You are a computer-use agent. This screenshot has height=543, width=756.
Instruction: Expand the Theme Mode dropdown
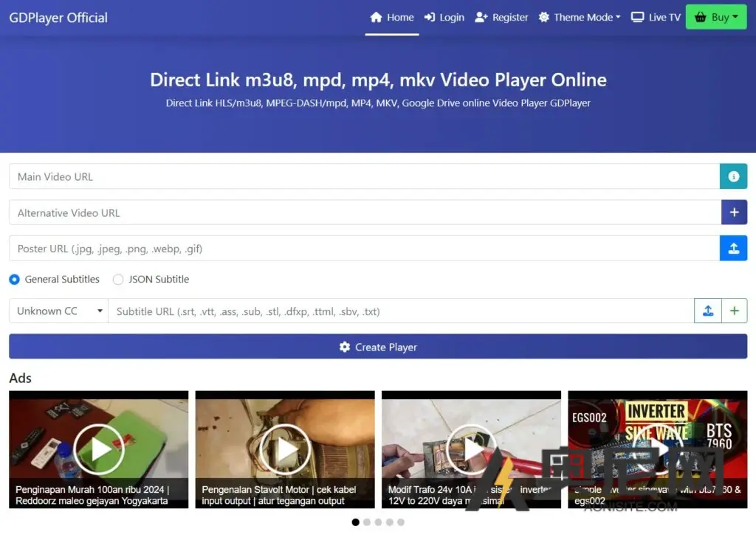[x=579, y=16]
